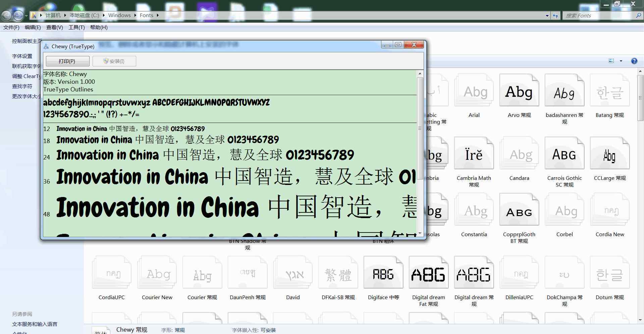This screenshot has height=334, width=644.
Task: Open the 查找字符 link in sidebar
Action: (x=22, y=86)
